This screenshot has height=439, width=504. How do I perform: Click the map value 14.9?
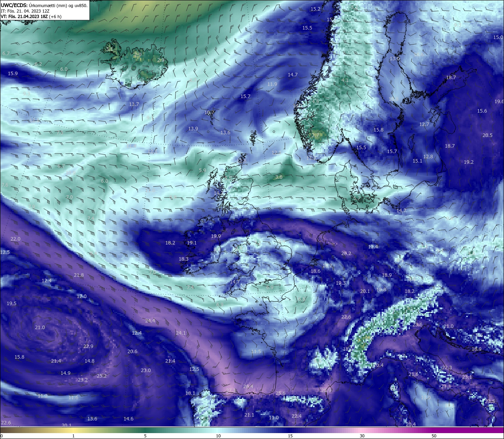65,373
